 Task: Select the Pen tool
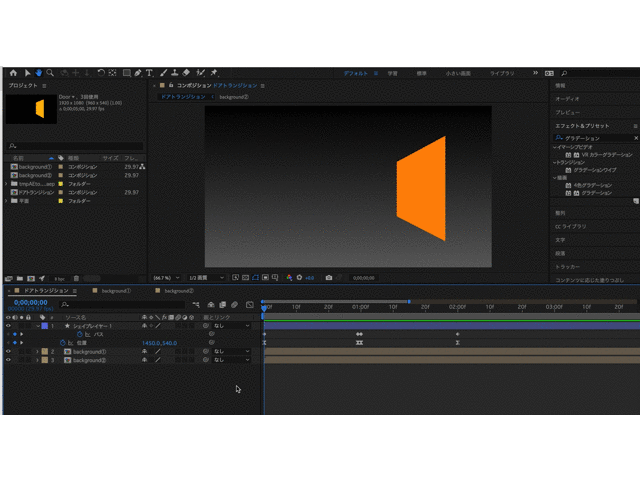pyautogui.click(x=137, y=73)
